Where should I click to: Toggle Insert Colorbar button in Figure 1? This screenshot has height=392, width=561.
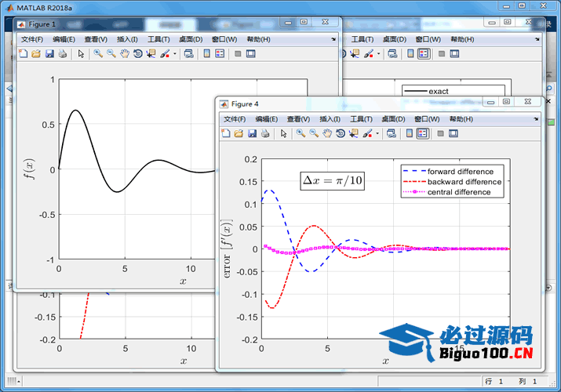(206, 54)
